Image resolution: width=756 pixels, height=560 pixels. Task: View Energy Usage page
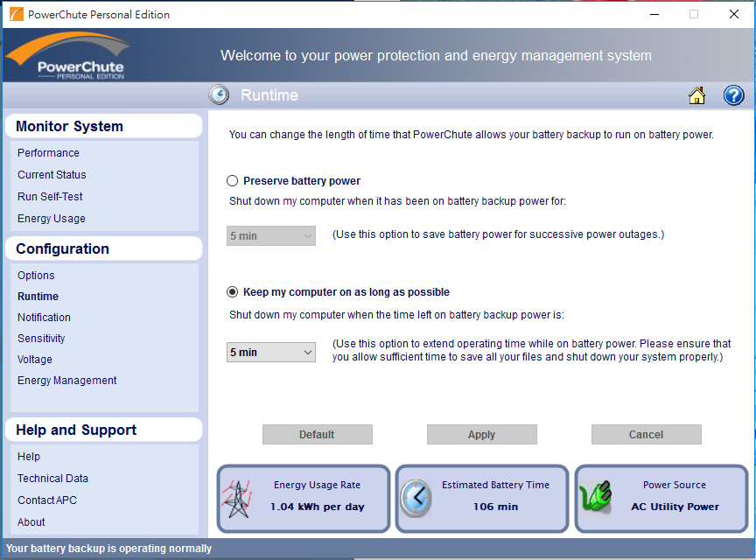(x=51, y=219)
